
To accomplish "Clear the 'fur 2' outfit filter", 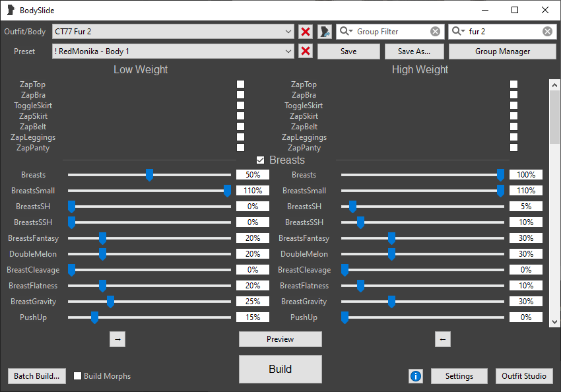I will pos(547,32).
